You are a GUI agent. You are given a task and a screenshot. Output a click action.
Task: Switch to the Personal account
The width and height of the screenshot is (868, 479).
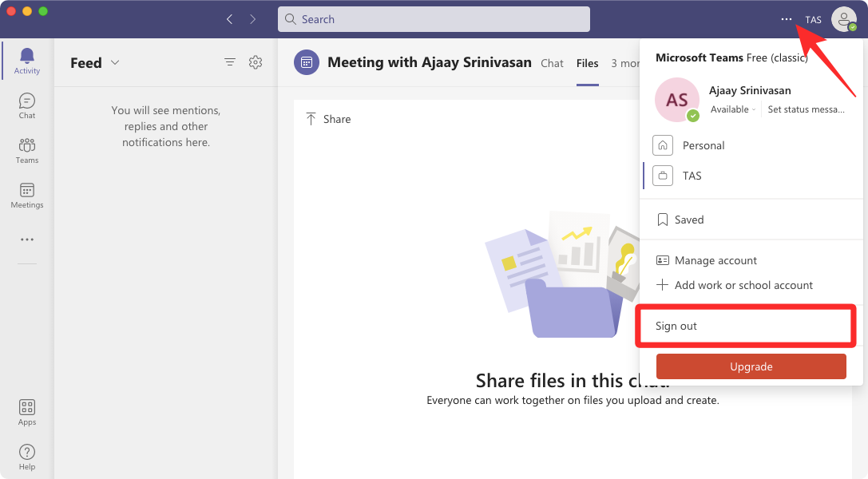tap(702, 145)
